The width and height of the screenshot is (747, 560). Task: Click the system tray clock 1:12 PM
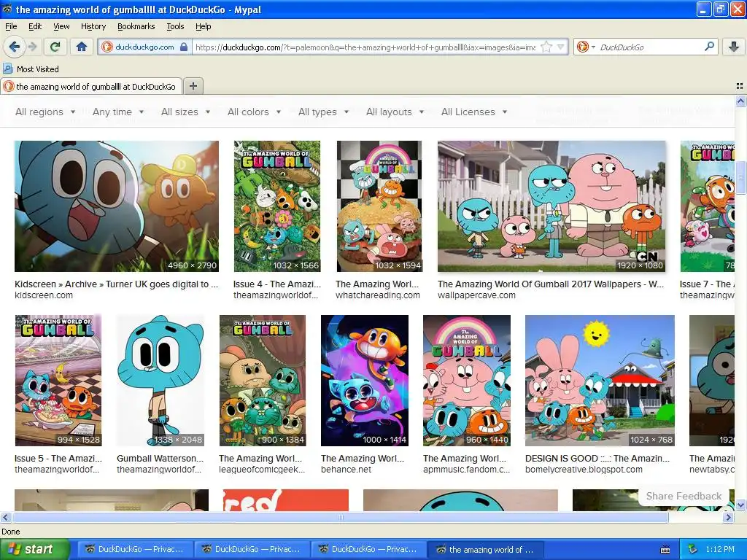tap(720, 549)
